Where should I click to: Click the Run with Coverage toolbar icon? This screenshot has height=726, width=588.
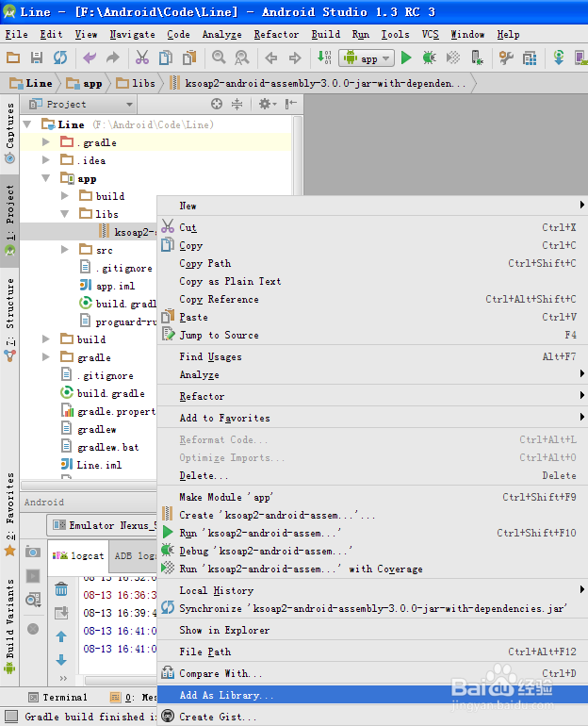point(453,58)
